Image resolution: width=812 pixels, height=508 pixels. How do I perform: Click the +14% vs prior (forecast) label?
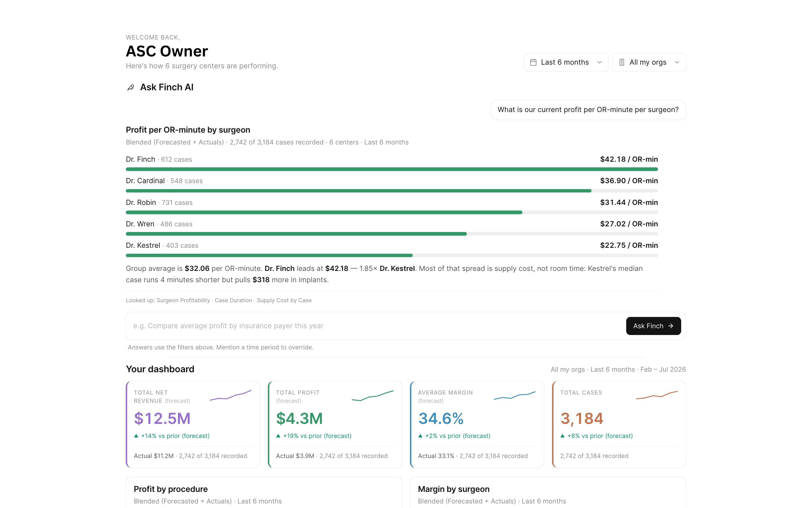(175, 436)
